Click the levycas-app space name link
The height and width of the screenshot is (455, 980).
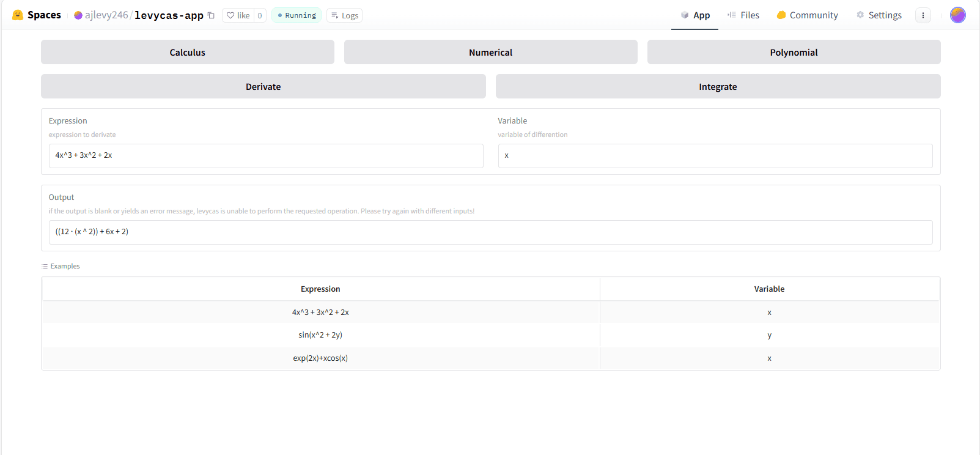coord(169,15)
